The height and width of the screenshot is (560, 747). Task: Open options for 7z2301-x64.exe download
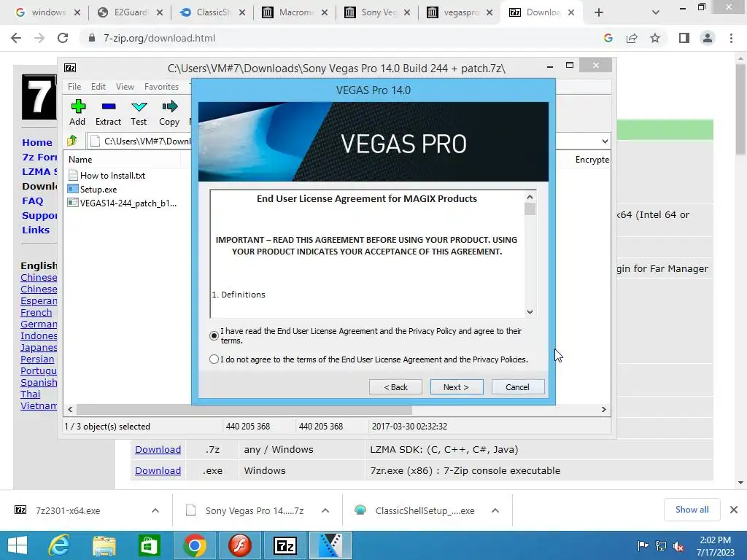155,510
